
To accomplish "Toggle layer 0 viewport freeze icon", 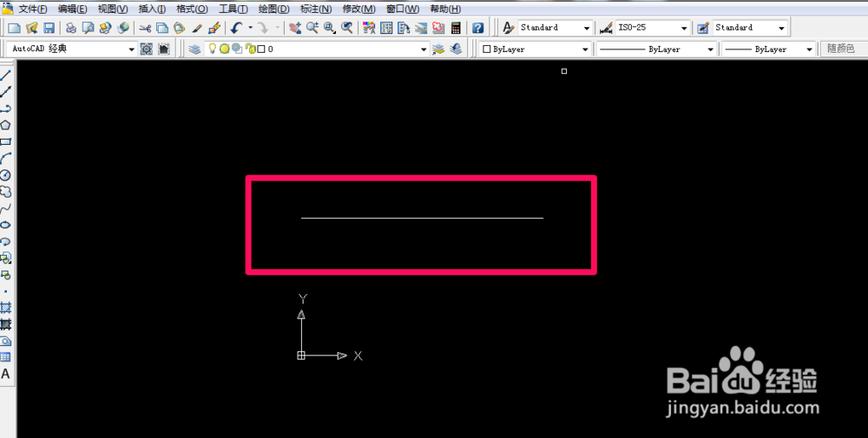I will 237,49.
